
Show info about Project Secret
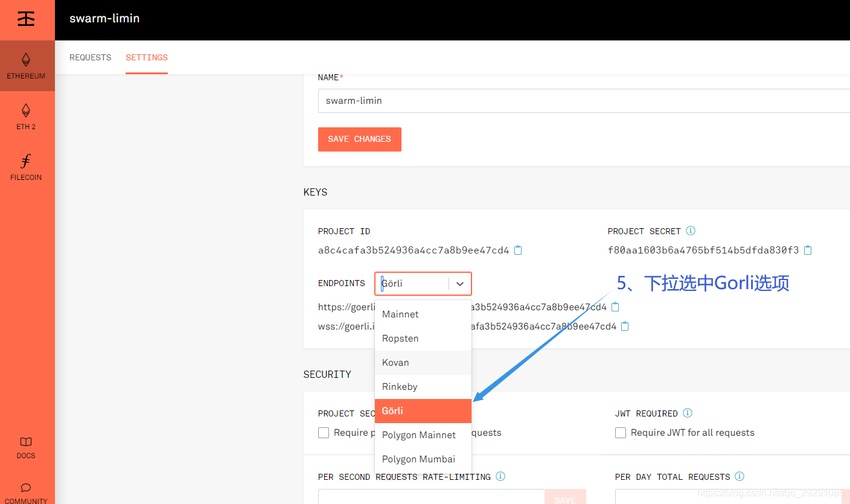[x=691, y=231]
